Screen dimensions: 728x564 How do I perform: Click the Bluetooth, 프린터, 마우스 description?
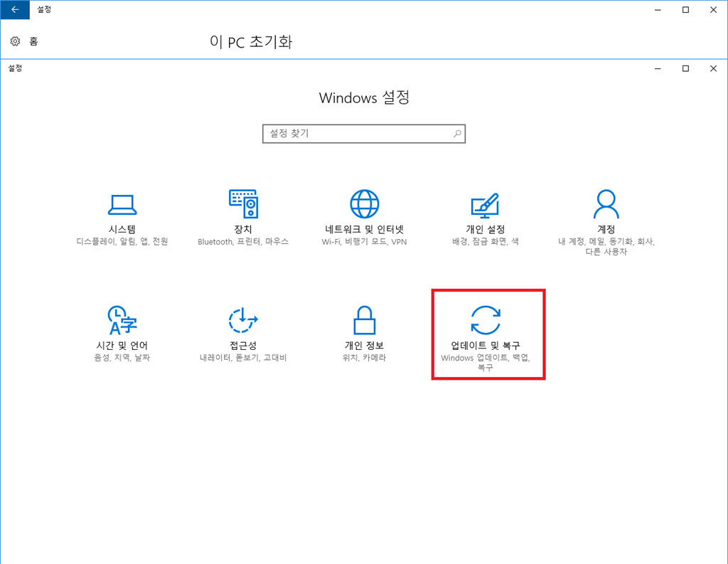243,242
